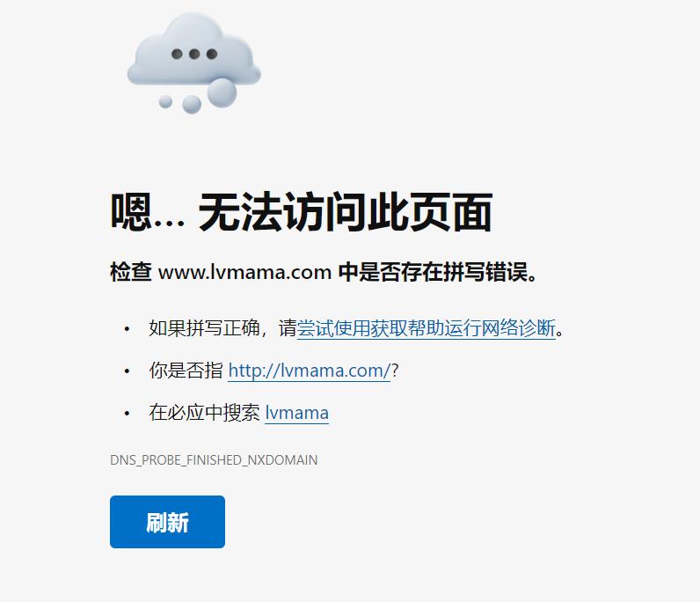Open the 尝试使用获取帮助运行网络诊断 link
Image resolution: width=700 pixels, height=602 pixels.
pos(427,328)
